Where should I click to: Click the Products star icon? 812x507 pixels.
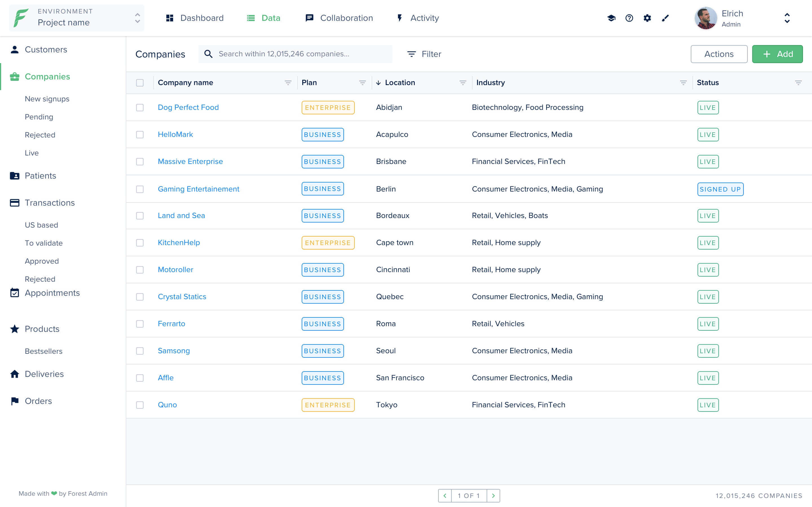pos(14,329)
